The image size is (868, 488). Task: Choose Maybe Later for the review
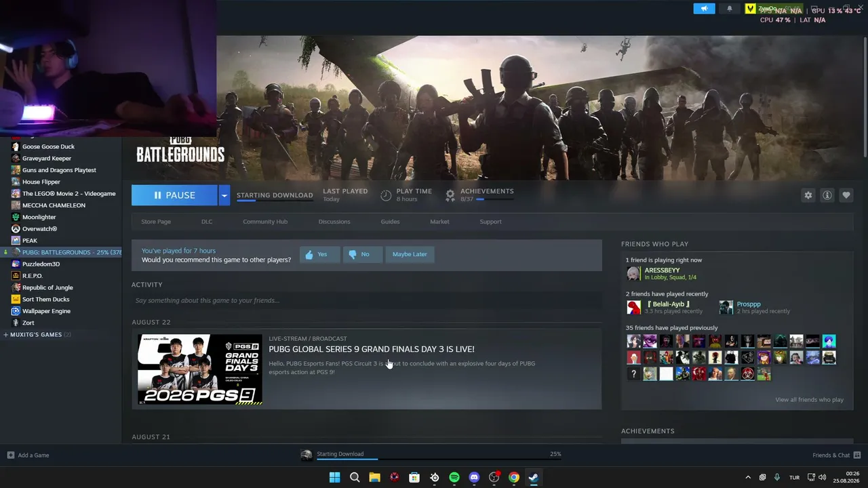pos(410,254)
